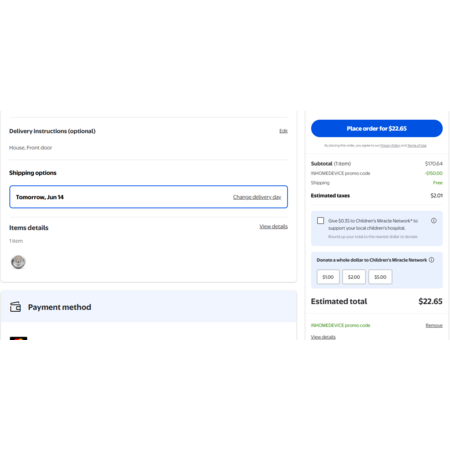Click info icon beside Donate a whole dollar
The width and height of the screenshot is (450, 450).
[x=431, y=260]
